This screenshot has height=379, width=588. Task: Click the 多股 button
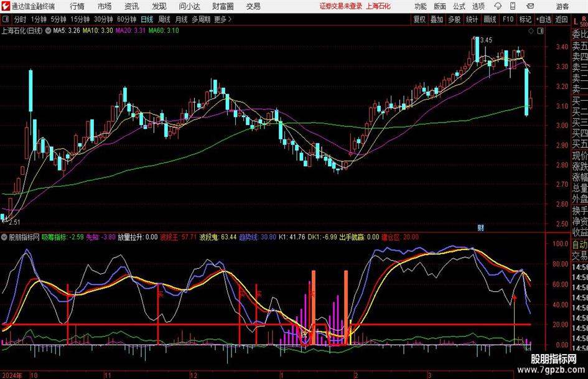454,19
